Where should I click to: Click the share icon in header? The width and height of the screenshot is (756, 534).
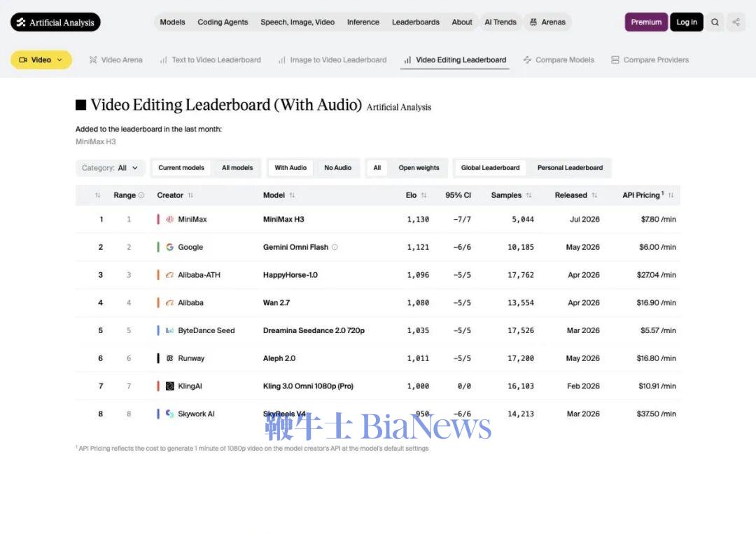coord(736,22)
